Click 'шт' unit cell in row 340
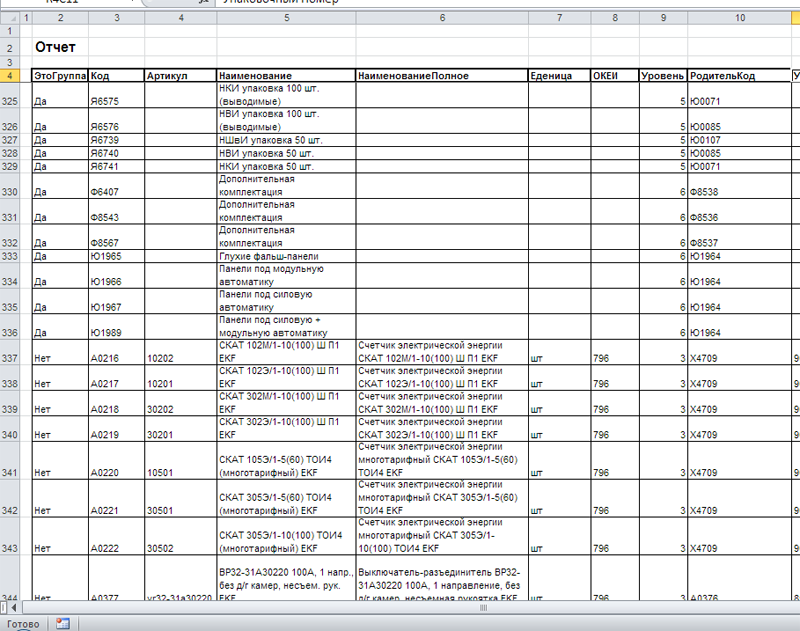Viewport: 800px width, 631px height. pyautogui.click(x=560, y=428)
